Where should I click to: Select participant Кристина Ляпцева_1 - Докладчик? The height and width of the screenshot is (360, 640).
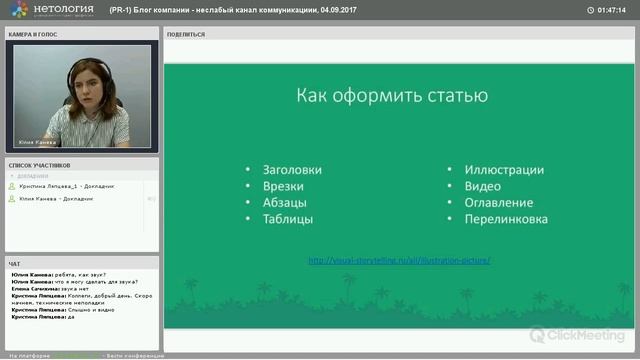[67, 186]
